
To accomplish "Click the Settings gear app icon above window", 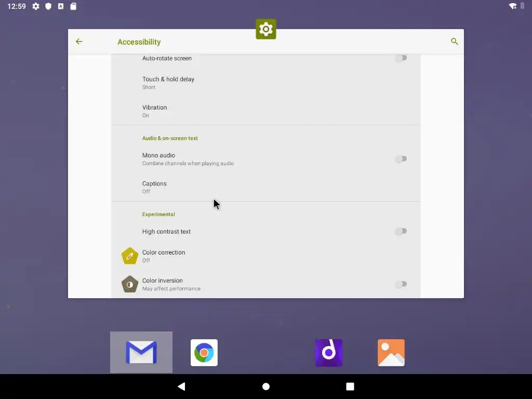I will click(x=265, y=29).
